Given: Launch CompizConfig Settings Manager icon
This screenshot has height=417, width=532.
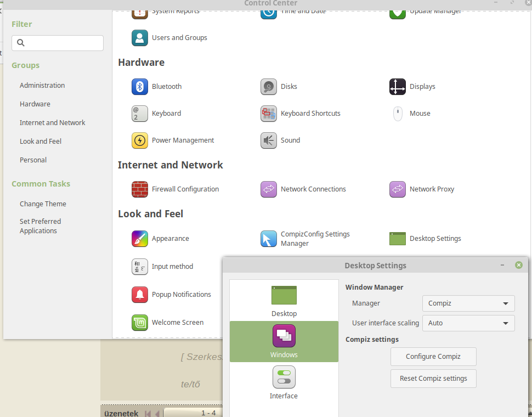Looking at the screenshot, I should [268, 239].
